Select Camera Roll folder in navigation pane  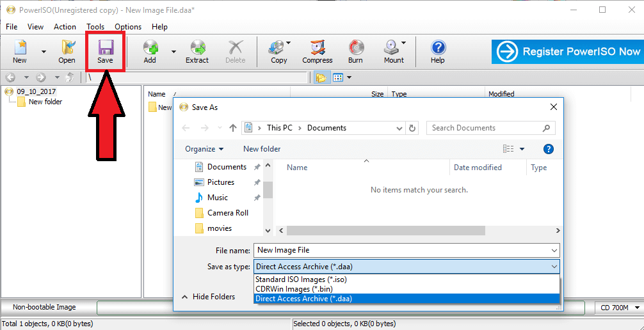click(x=227, y=213)
